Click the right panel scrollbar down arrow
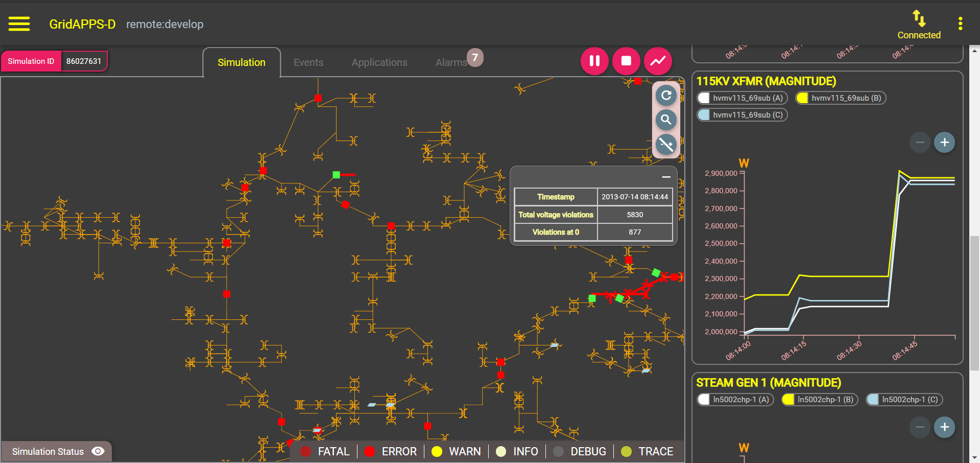Screen dimensions: 980x463 point(974,458)
